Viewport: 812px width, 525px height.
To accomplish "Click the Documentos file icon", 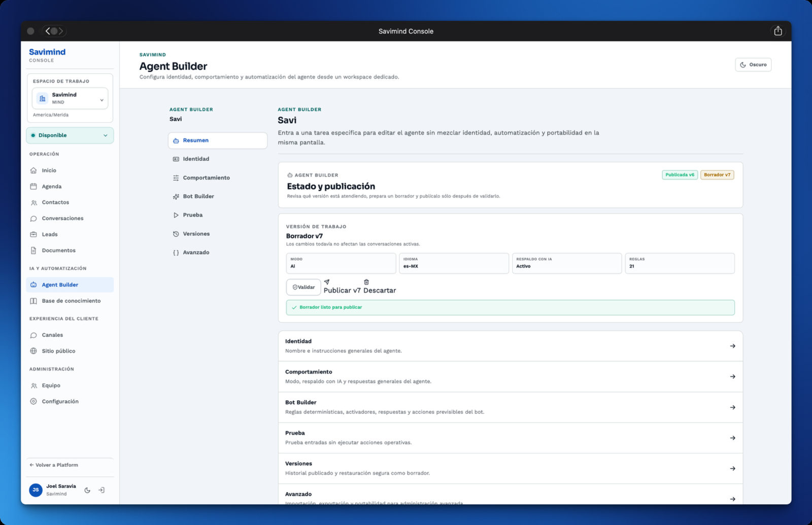I will [33, 251].
